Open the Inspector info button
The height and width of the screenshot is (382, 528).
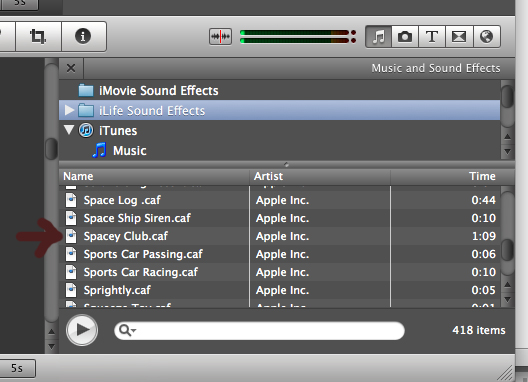(x=84, y=36)
